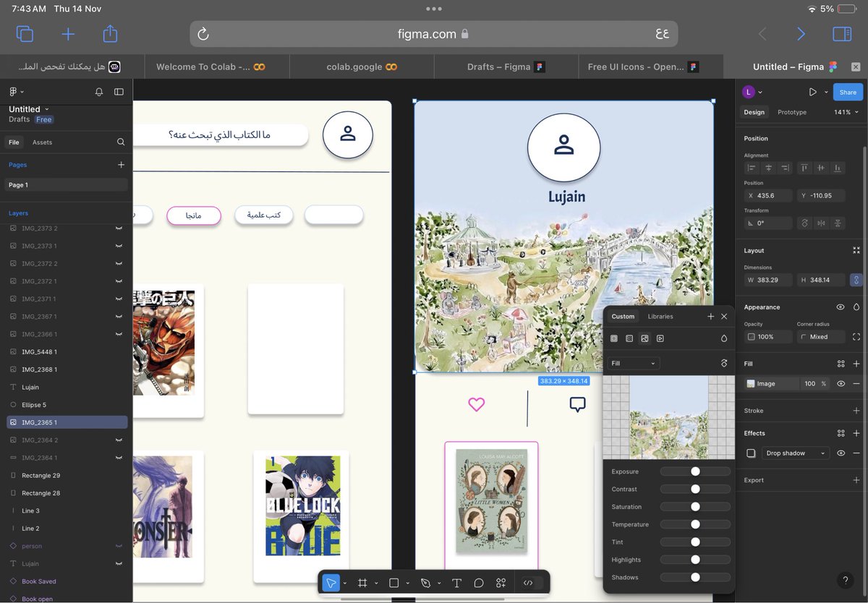This screenshot has width=868, height=603.
Task: Add a new page
Action: point(121,165)
